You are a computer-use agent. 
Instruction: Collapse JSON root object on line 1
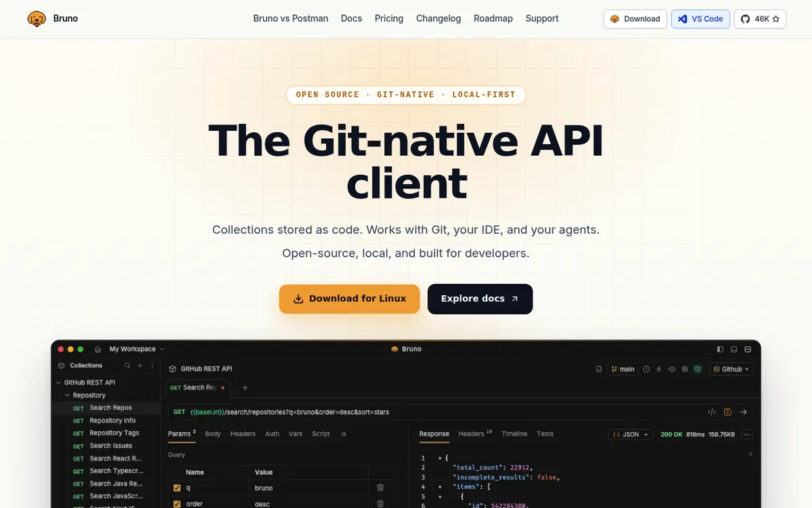440,459
